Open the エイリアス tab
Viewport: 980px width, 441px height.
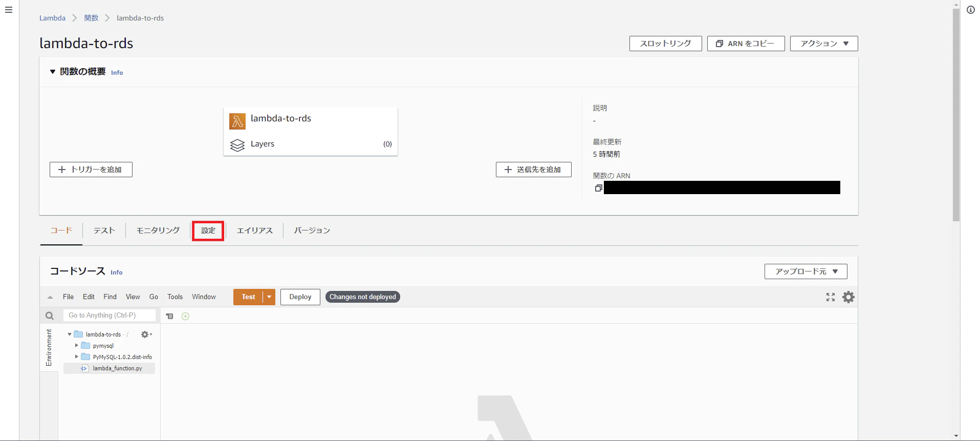[255, 230]
